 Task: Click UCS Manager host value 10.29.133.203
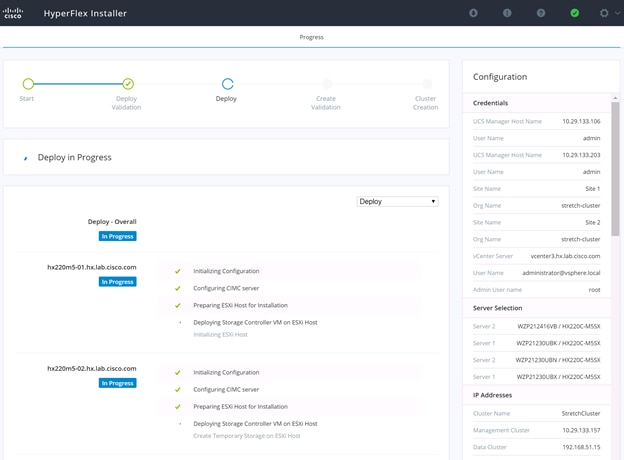pos(581,155)
